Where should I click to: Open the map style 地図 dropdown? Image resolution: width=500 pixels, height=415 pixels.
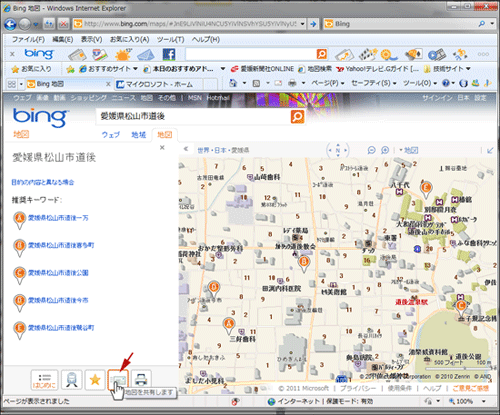pyautogui.click(x=409, y=150)
